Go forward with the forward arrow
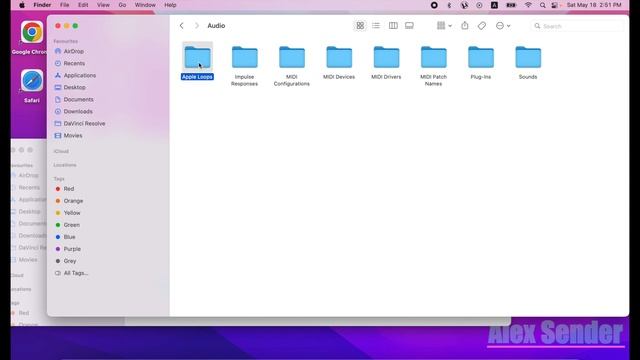The image size is (640, 360). tap(197, 26)
